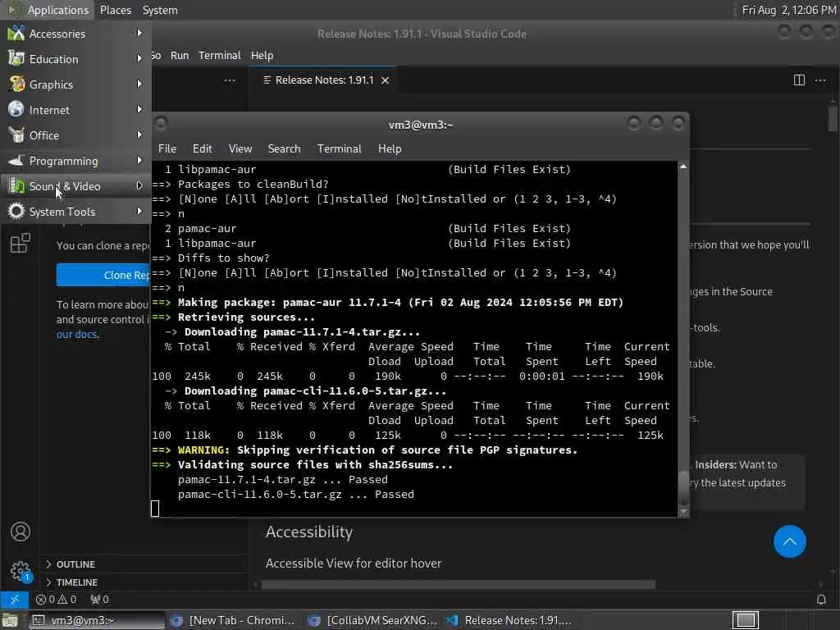840x630 pixels.
Task: Select the Release Notes: 1.91.1 tab
Action: pos(322,80)
